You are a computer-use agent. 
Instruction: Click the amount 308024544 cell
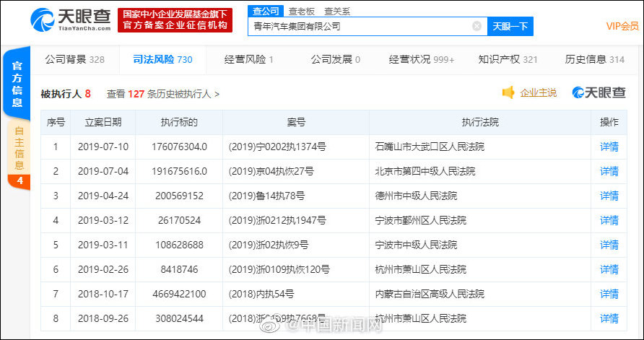pyautogui.click(x=179, y=318)
